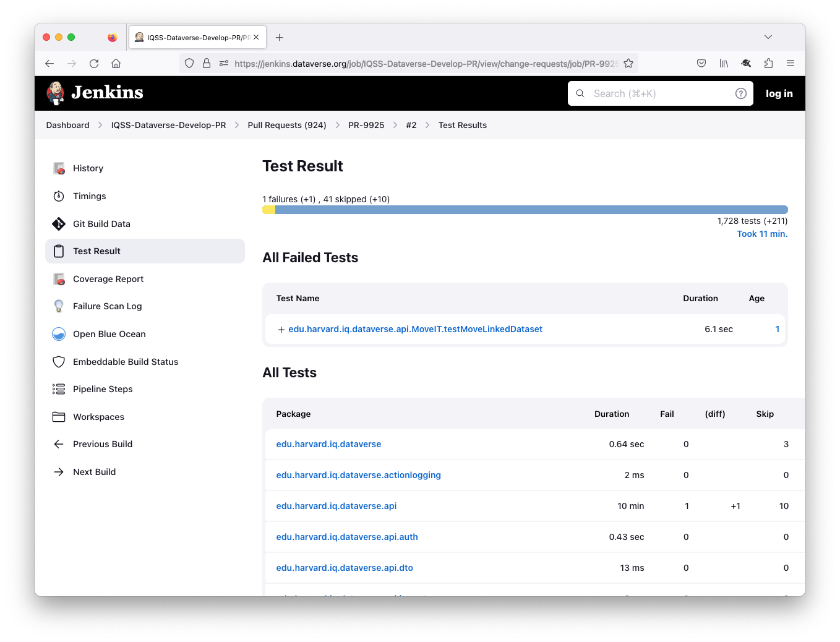This screenshot has height=642, width=840.
Task: Open Pipeline Steps list icon
Action: click(59, 389)
